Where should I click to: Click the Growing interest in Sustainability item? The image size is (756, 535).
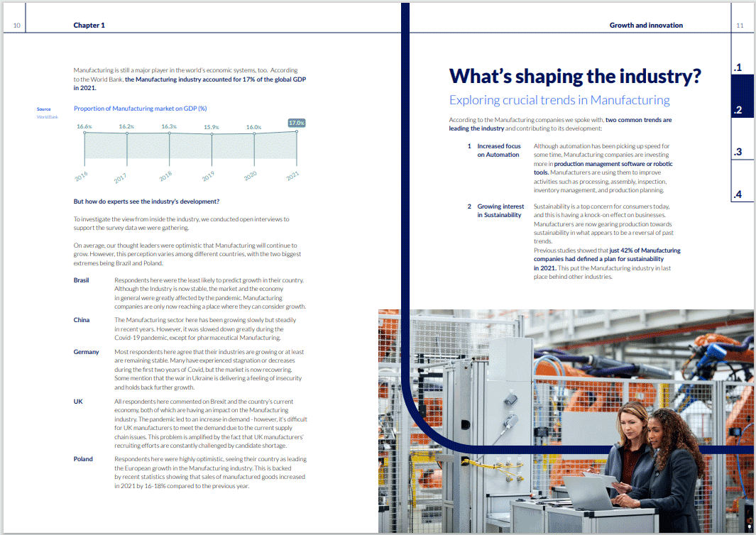coord(499,211)
